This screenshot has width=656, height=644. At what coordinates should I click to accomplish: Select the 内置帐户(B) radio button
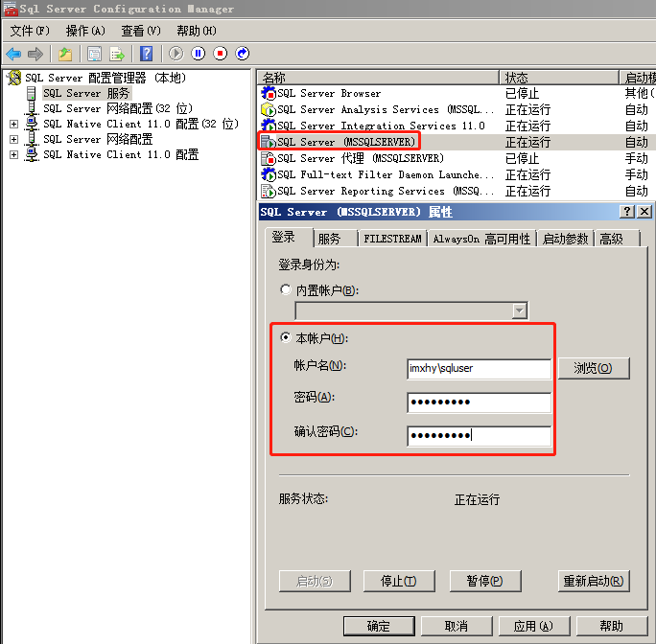(286, 289)
